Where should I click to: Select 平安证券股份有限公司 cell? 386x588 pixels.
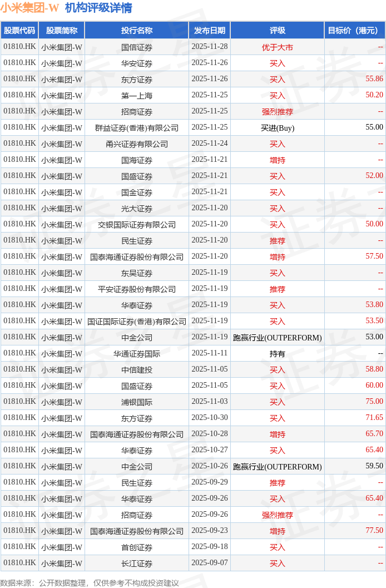click(137, 289)
